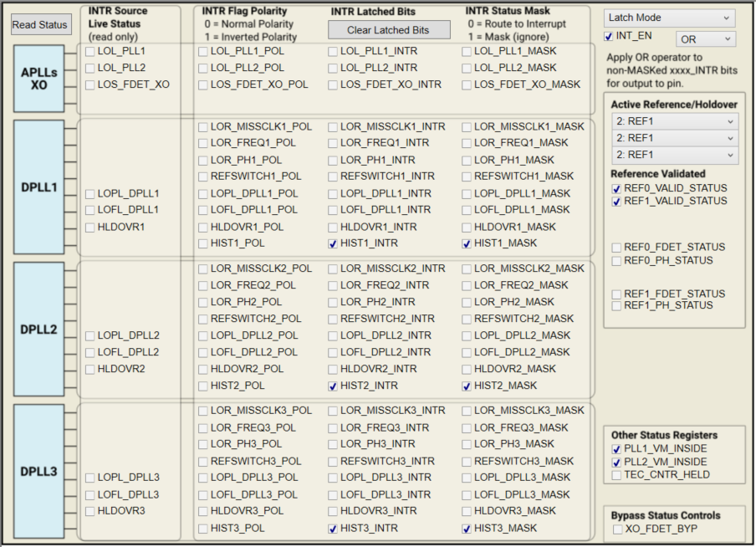Clear the HIST1_INTR latched bit
Viewport: 756px width, 547px height.
pyautogui.click(x=333, y=243)
